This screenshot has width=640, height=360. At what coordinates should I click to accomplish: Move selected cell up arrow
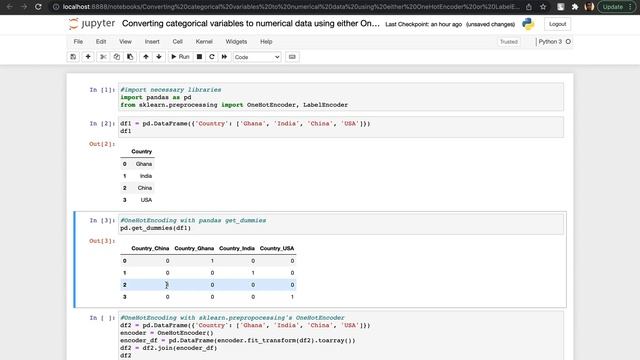tap(146, 57)
